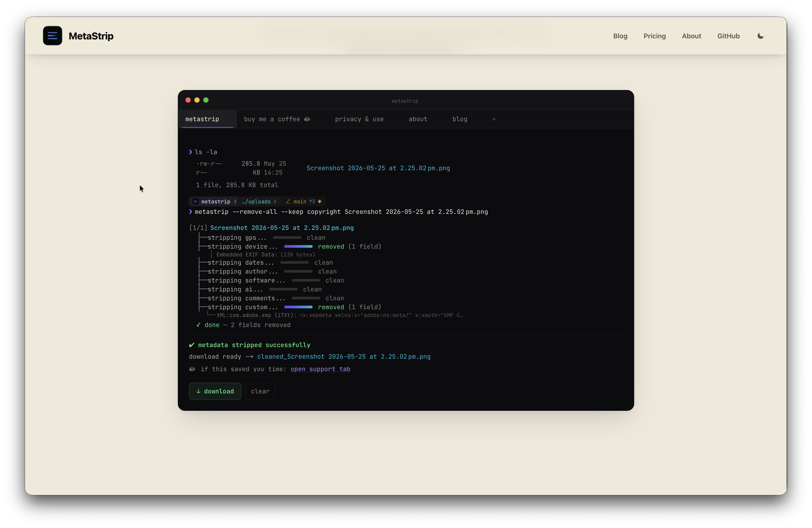Click the "removed (1 field)" text for custom
The height and width of the screenshot is (528, 812).
[x=349, y=307]
